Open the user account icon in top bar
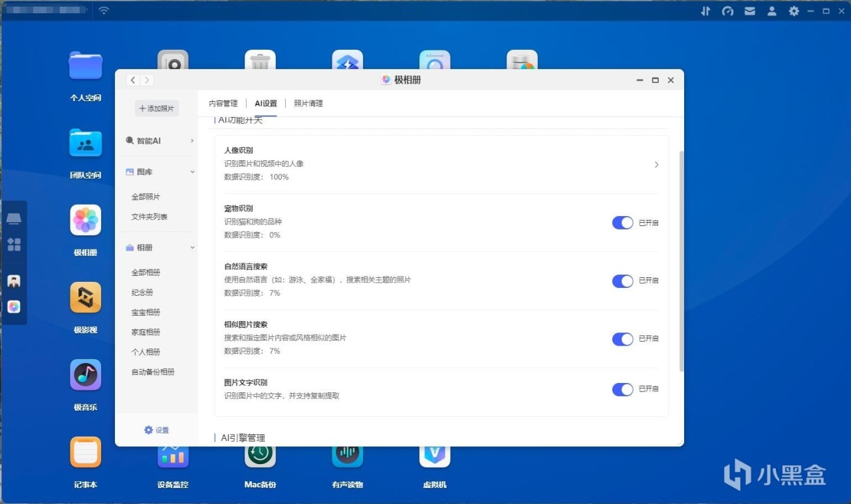Screen dimensions: 851x504 772,11
